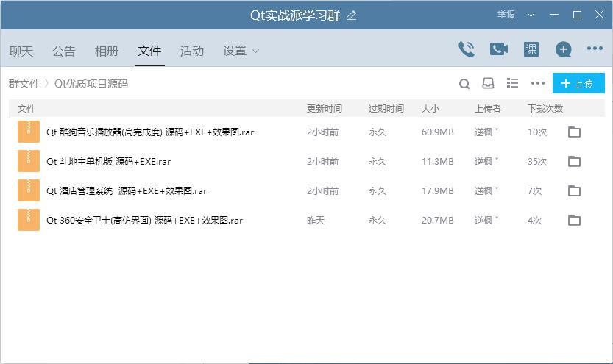The height and width of the screenshot is (364, 613).
Task: Click 10次 download count
Action: [x=537, y=132]
